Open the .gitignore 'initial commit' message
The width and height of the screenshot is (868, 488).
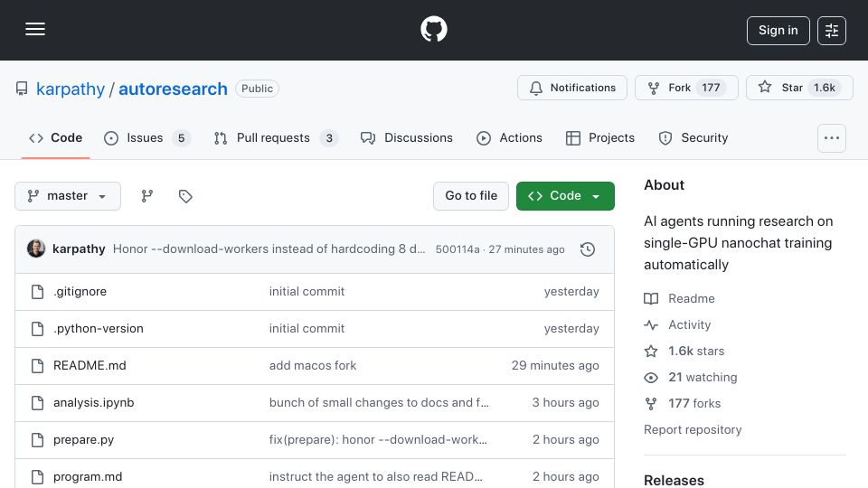(307, 292)
